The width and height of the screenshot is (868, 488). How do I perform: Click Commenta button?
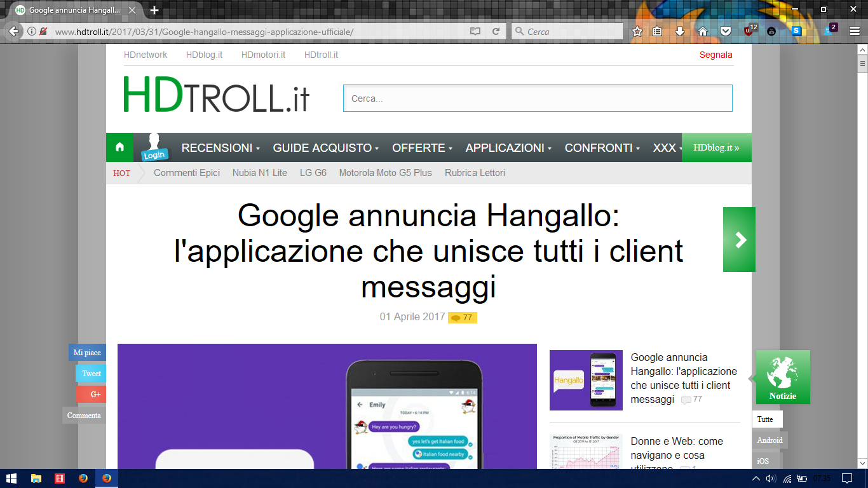tap(84, 416)
